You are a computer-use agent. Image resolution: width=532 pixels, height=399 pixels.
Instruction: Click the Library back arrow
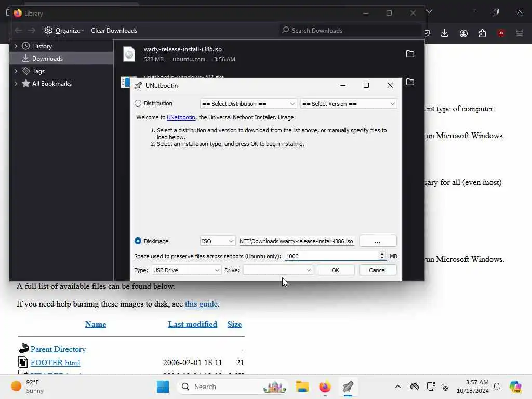[18, 31]
